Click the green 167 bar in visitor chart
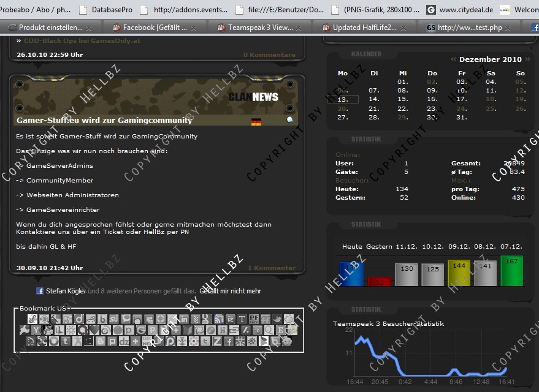 (x=511, y=271)
